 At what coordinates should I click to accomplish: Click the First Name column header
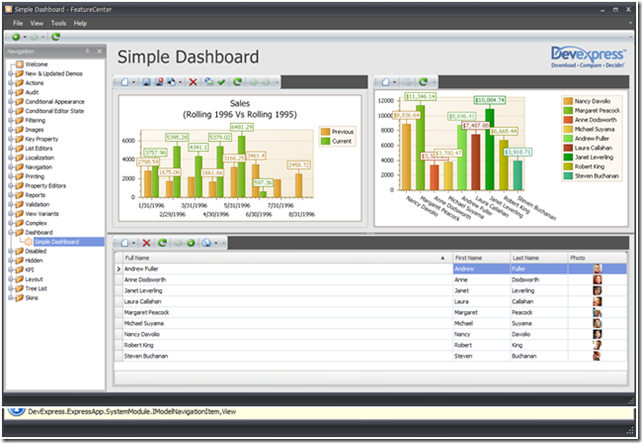(481, 258)
